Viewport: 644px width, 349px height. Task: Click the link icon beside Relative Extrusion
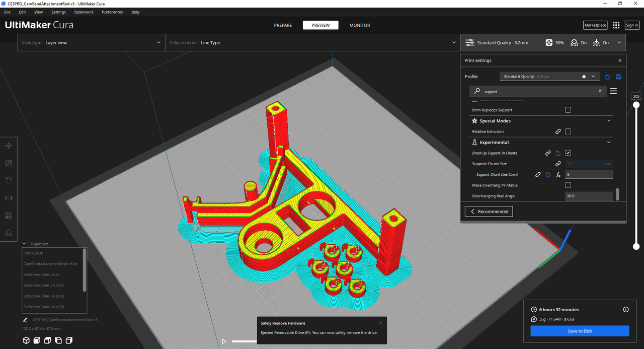tap(558, 131)
